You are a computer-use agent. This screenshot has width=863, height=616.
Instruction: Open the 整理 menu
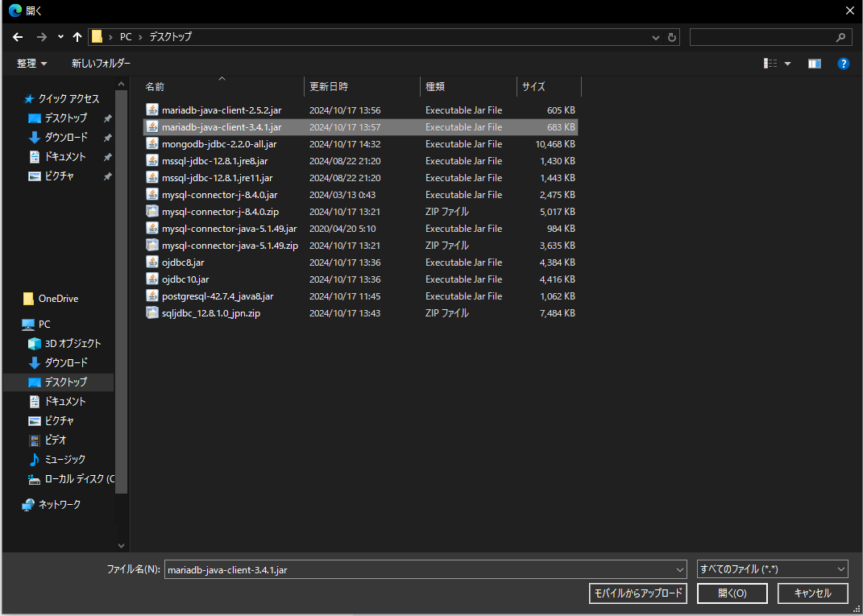[x=32, y=64]
